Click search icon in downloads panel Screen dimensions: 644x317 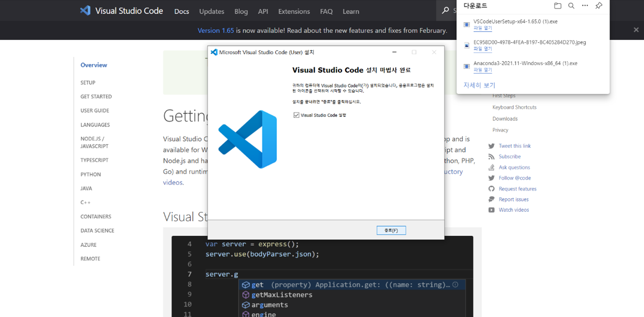(x=571, y=6)
